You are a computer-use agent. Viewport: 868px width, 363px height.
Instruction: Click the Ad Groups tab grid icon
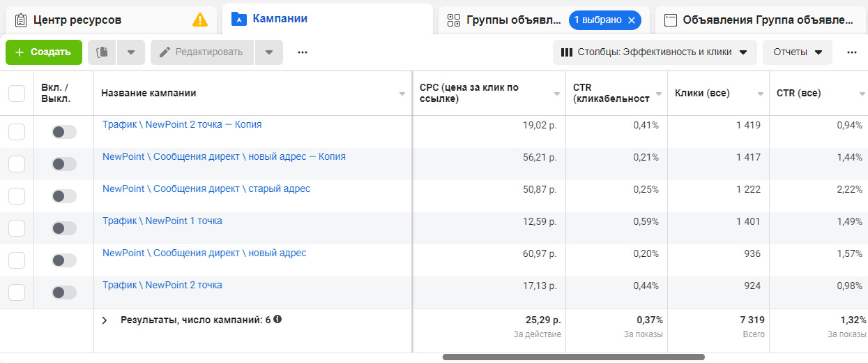pos(454,20)
